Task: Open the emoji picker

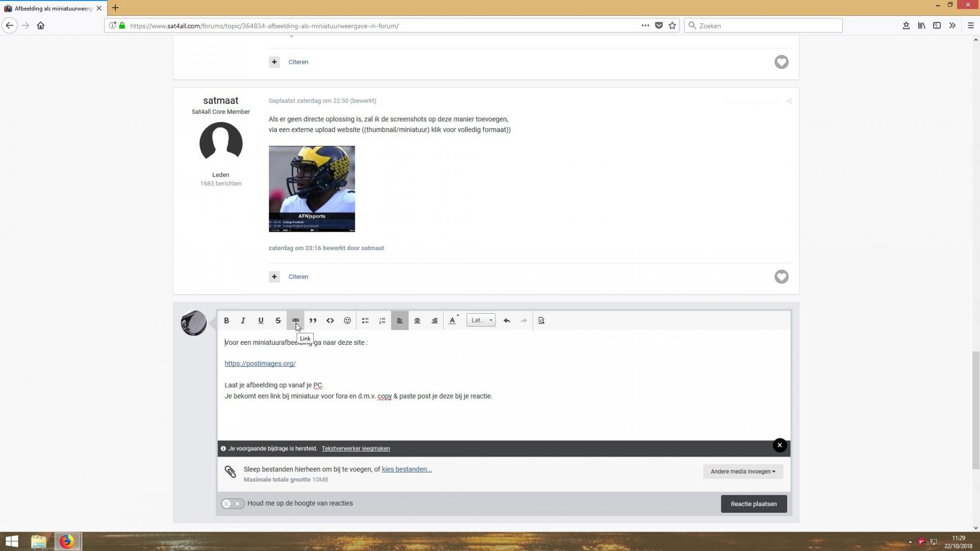Action: click(x=348, y=320)
